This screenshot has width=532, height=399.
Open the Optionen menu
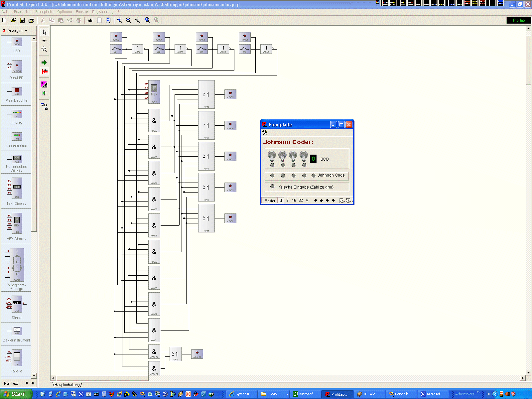tap(65, 12)
